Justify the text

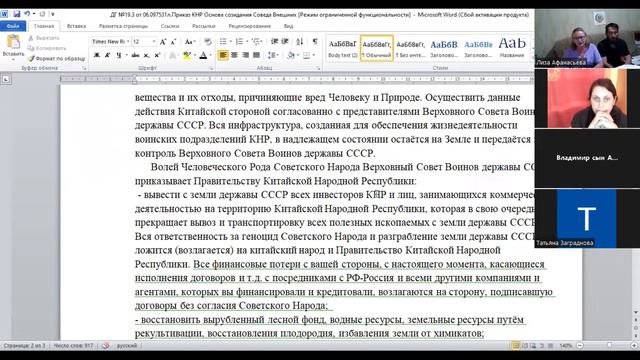[256, 55]
